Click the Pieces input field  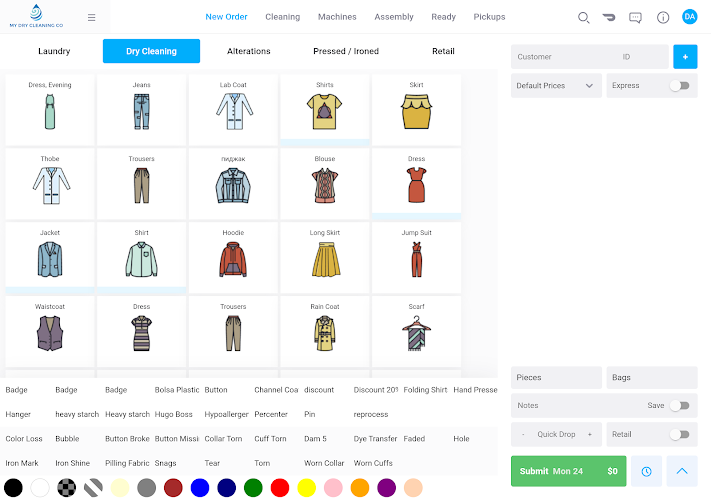coord(556,378)
